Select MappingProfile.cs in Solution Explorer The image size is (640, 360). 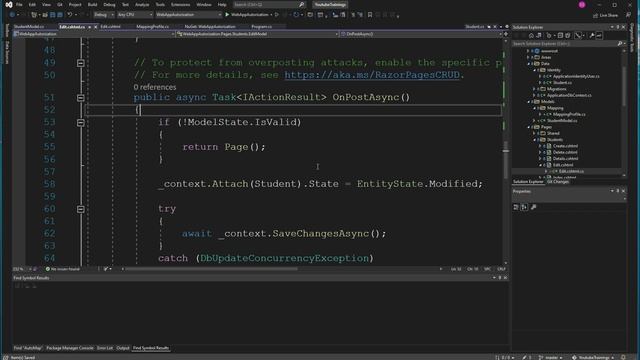coord(569,115)
